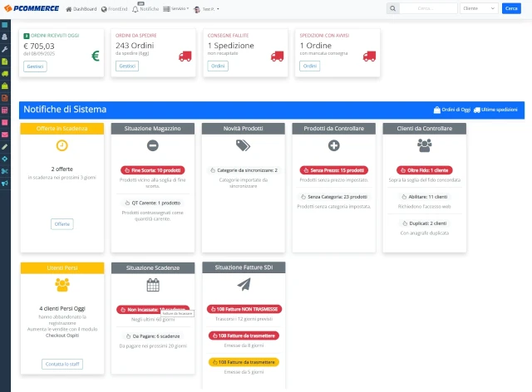Screen dimensions: 532x392
Task: Expand the Servizio dropdown menu
Action: click(175, 9)
